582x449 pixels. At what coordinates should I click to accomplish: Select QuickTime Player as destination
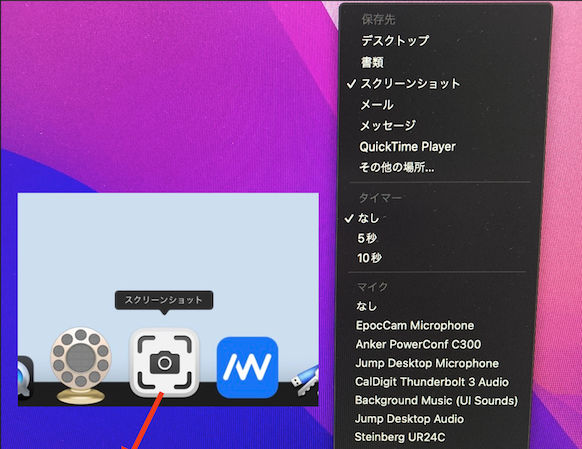(407, 147)
